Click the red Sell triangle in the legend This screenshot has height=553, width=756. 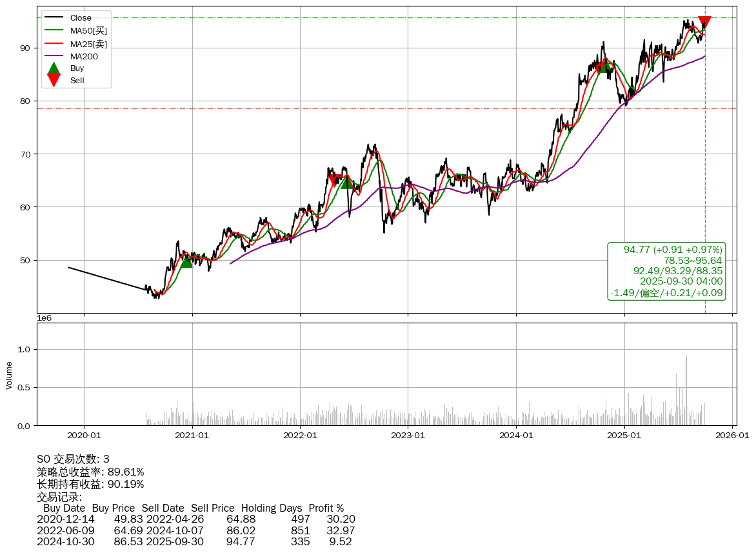click(x=54, y=80)
